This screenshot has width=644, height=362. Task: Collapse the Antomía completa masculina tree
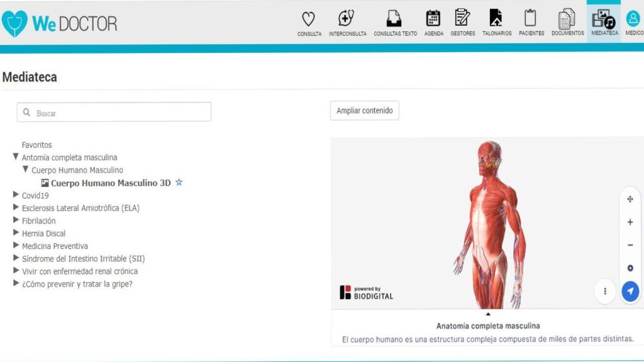tap(15, 157)
